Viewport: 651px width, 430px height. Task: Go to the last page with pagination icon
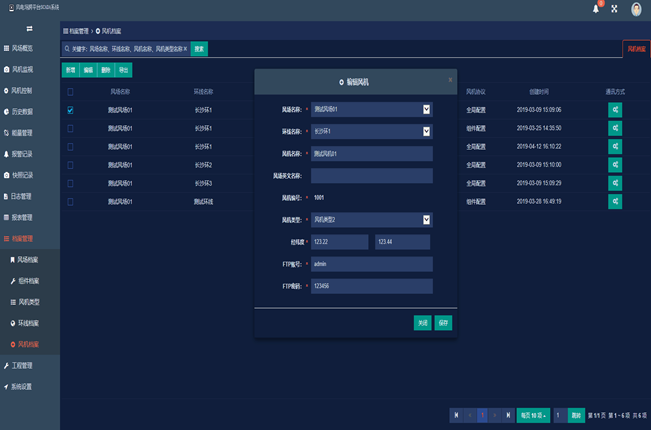click(507, 414)
